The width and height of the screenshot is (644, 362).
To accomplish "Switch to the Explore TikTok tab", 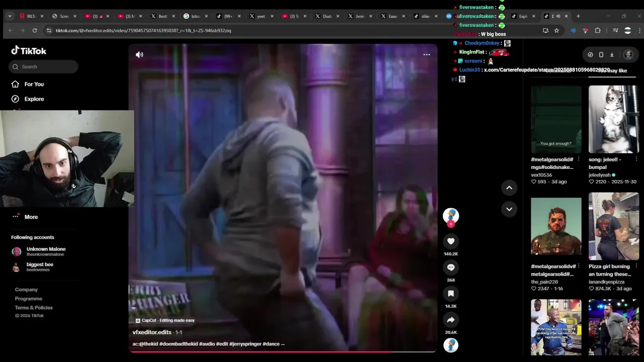I will tap(523, 16).
